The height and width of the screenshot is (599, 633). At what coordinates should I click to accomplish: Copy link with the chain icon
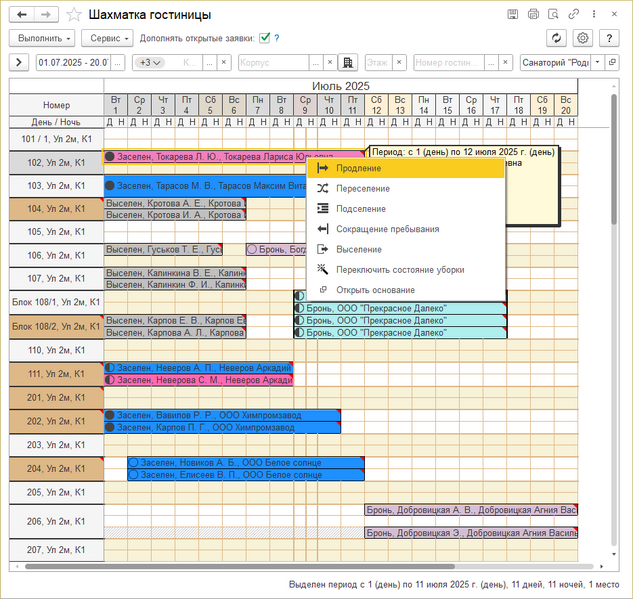click(573, 14)
